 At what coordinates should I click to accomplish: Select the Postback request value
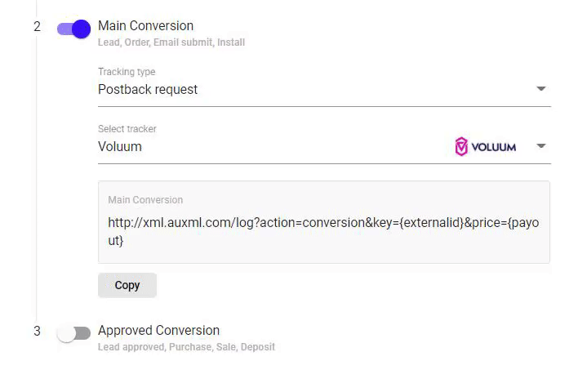[148, 89]
